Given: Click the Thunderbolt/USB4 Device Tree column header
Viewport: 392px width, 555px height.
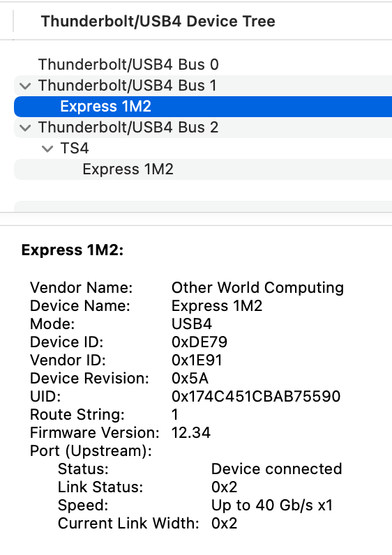Looking at the screenshot, I should pyautogui.click(x=158, y=21).
